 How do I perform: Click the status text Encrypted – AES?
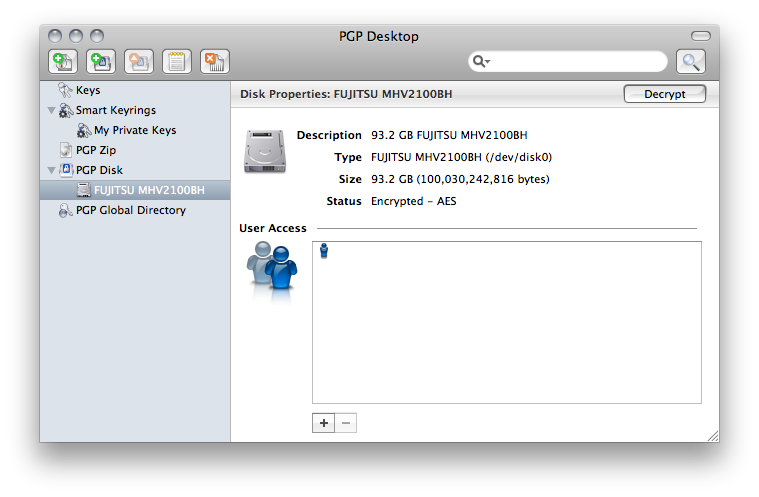pyautogui.click(x=413, y=201)
